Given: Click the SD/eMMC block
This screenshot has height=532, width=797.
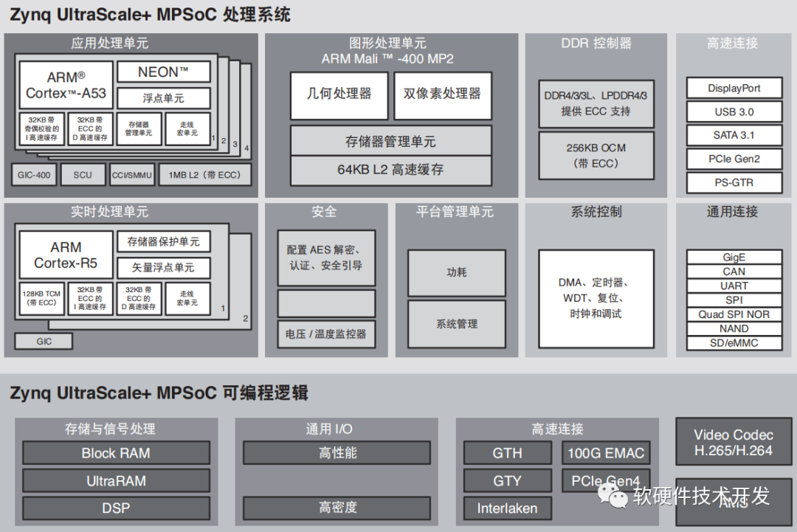Looking at the screenshot, I should pos(734,343).
